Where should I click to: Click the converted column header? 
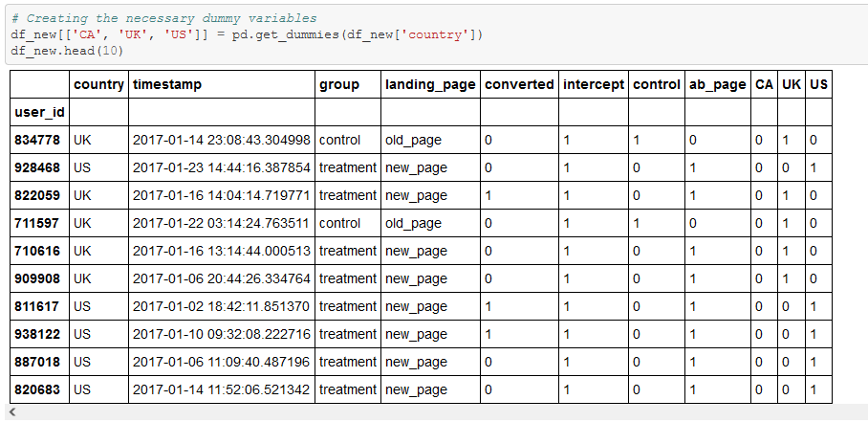(519, 85)
